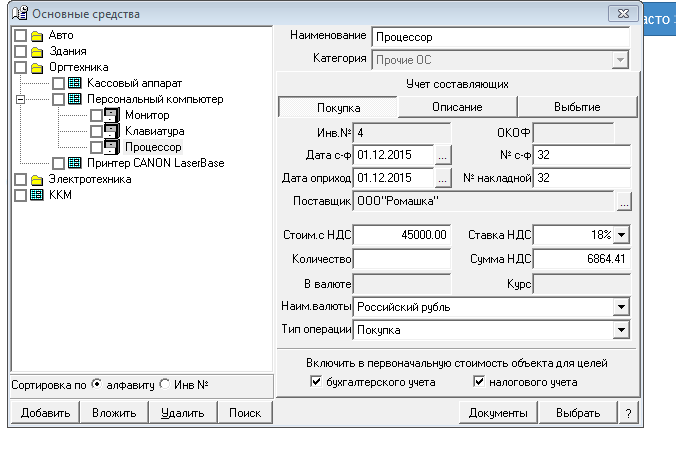The width and height of the screenshot is (676, 471).
Task: Click the table icon of Персональный компьютер
Action: [x=75, y=99]
